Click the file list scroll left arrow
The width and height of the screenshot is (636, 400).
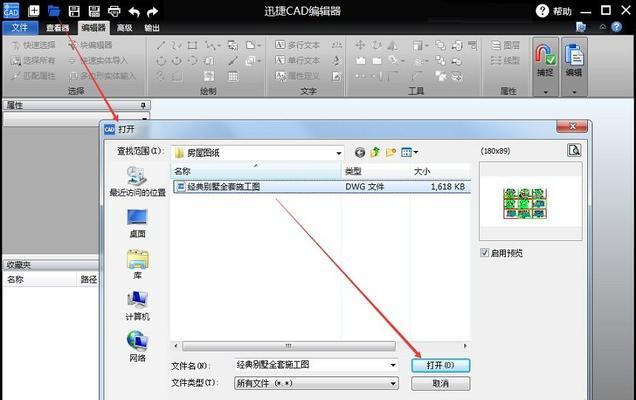[176, 346]
